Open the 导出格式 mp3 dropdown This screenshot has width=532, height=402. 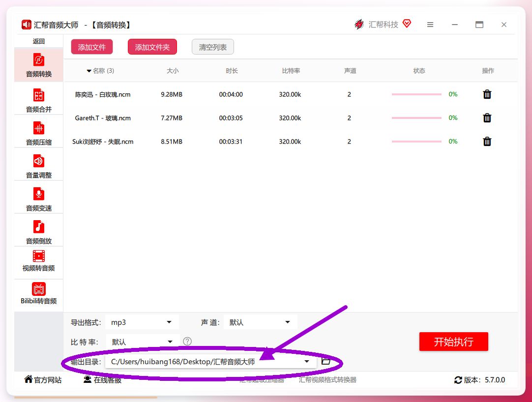[x=142, y=322]
